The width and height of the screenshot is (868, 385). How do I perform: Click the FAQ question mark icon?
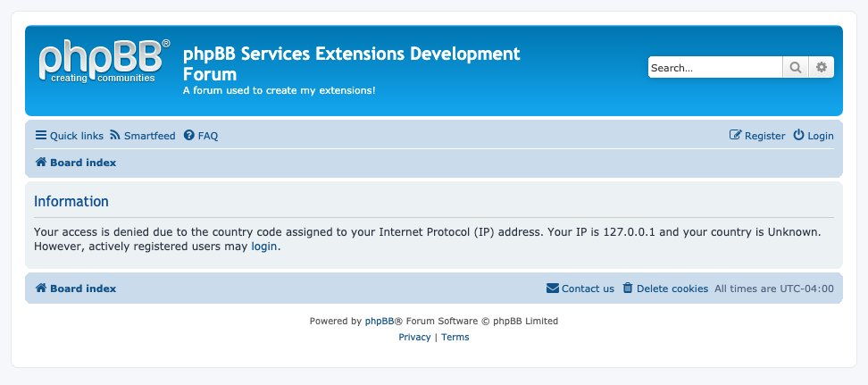click(189, 135)
